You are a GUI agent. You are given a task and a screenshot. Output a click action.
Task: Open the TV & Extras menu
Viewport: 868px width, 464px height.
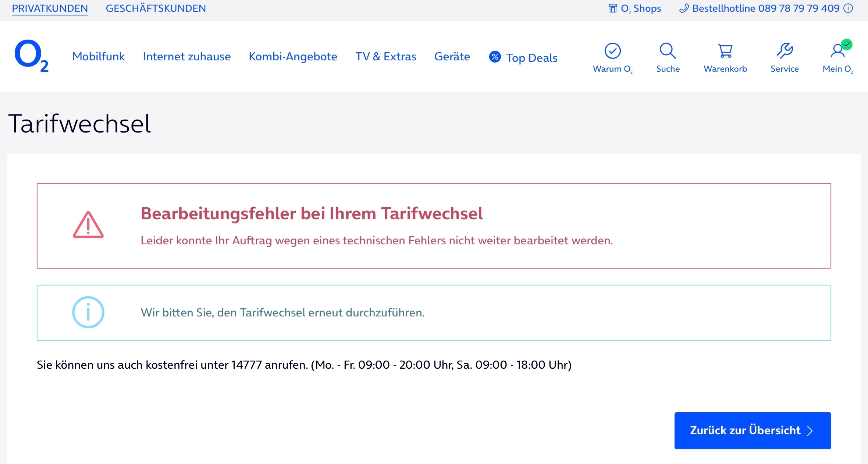pos(385,57)
